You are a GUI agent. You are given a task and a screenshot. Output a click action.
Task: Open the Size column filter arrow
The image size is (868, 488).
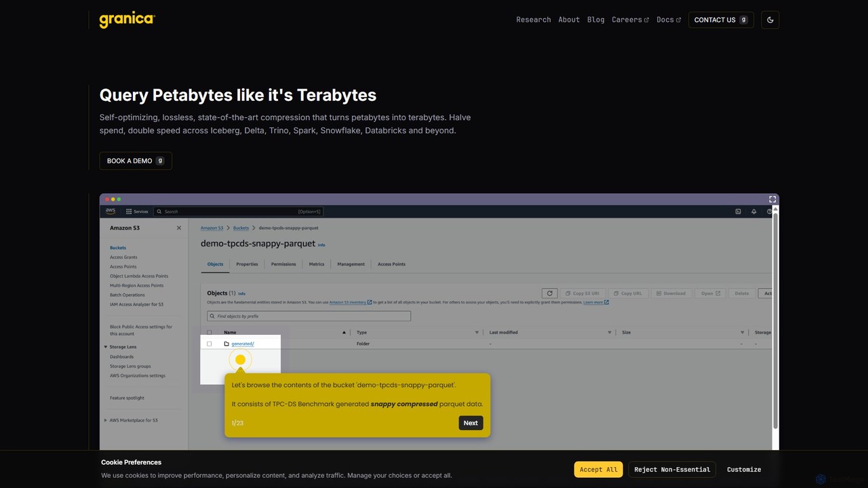pos(743,332)
